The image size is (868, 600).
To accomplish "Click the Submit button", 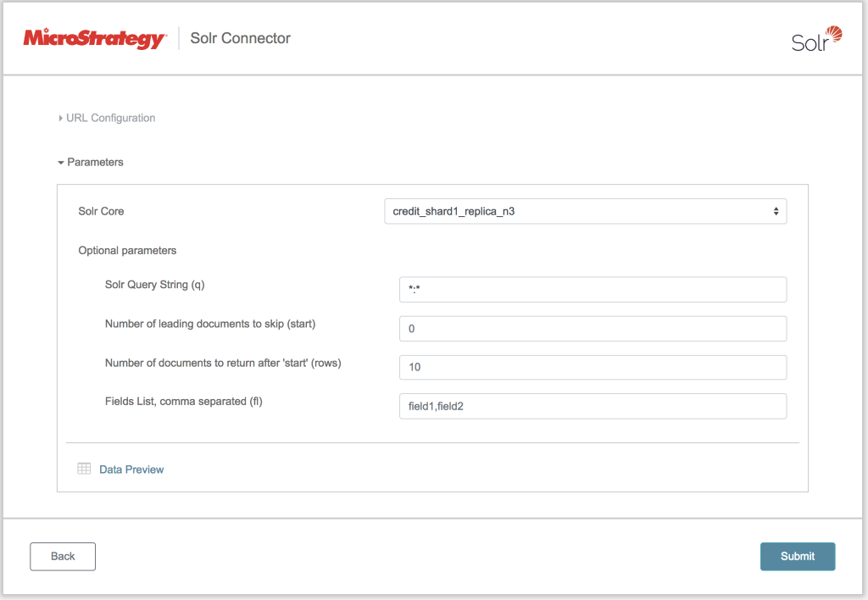I will (x=798, y=556).
